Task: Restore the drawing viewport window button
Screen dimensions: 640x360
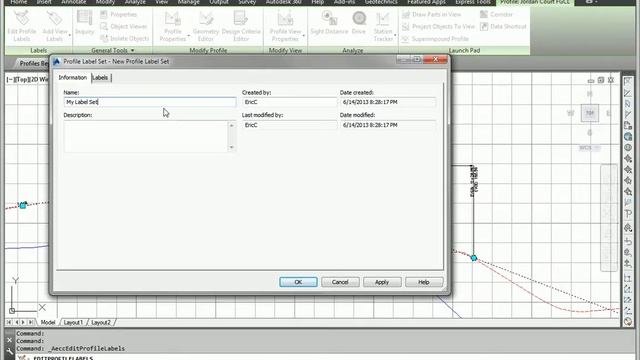Action: tap(601, 80)
